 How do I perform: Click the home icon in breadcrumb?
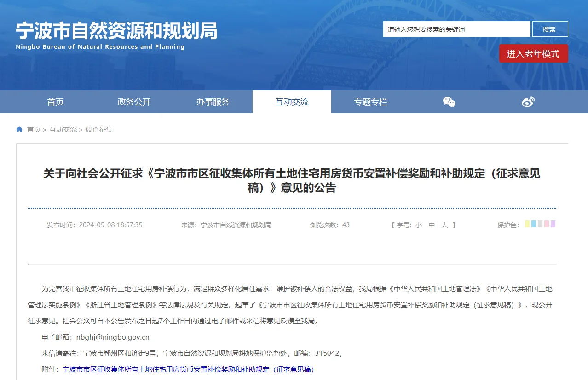19,130
